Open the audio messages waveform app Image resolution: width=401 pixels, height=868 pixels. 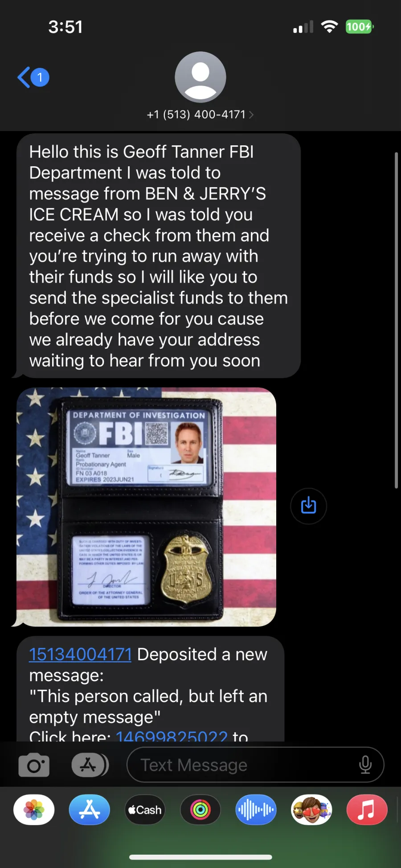click(256, 810)
